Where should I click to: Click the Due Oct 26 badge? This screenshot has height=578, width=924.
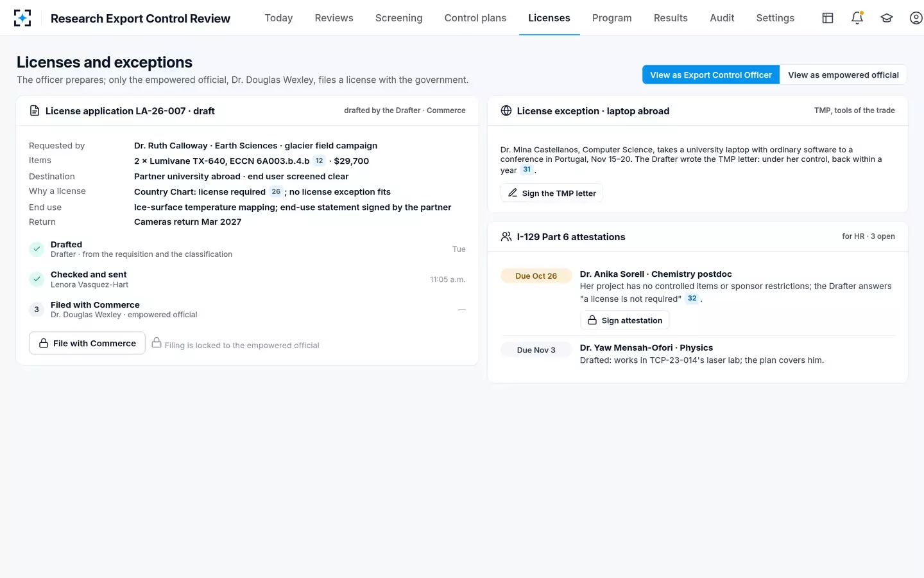pyautogui.click(x=536, y=276)
